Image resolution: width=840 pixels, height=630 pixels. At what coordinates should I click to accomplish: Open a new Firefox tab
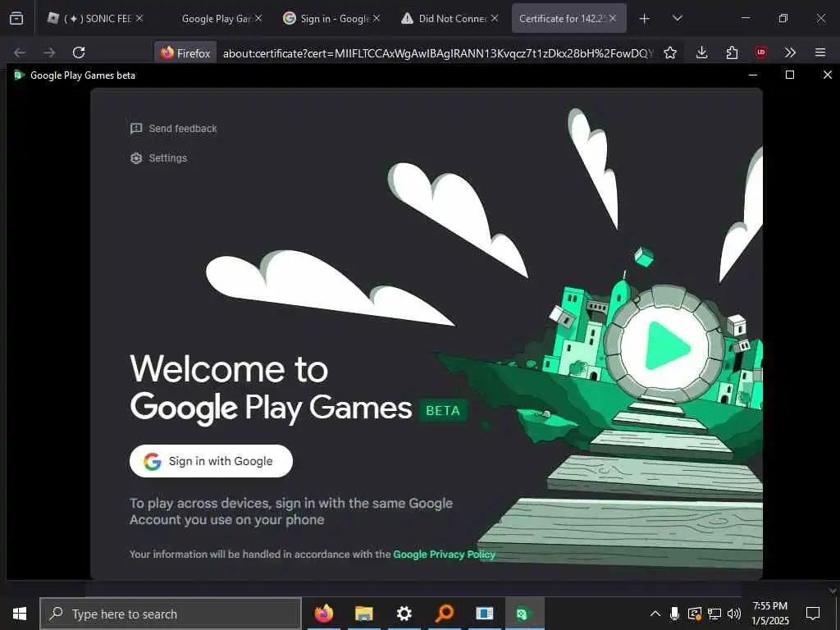tap(645, 19)
